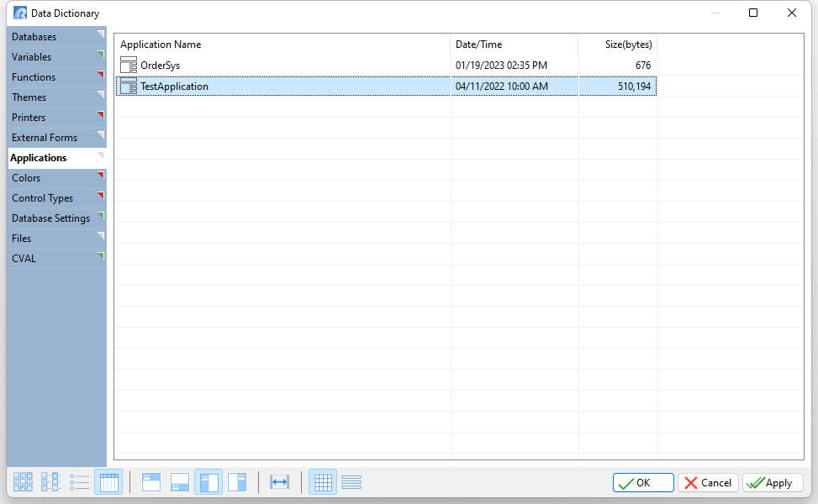The image size is (818, 504).
Task: Open the External Forms tab
Action: coord(57,138)
